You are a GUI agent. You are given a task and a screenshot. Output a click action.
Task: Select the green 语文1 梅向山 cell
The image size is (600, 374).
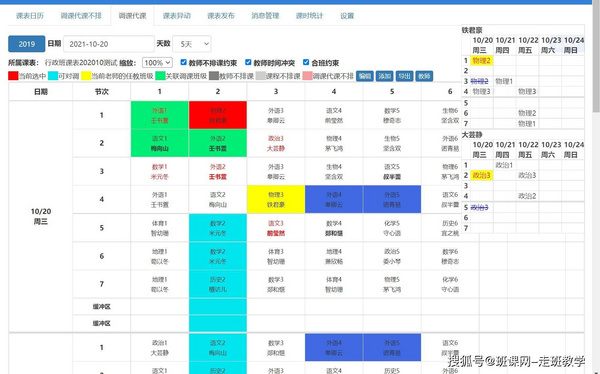tap(160, 143)
